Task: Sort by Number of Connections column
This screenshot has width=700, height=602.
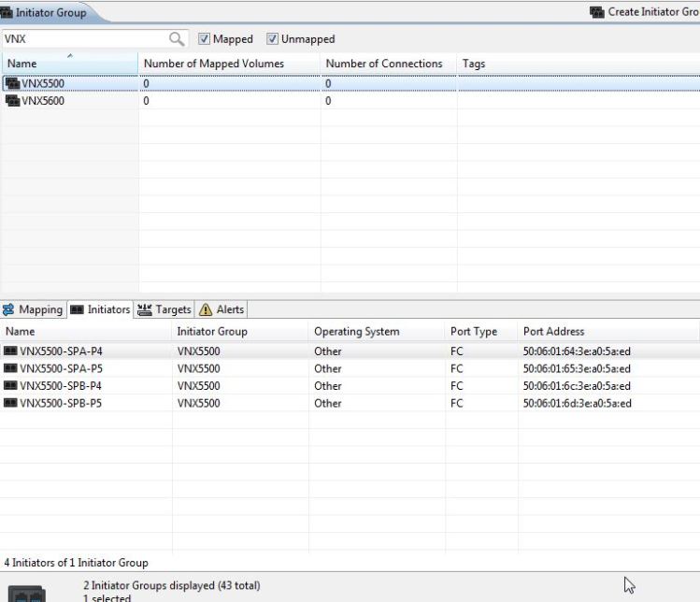Action: pos(389,64)
